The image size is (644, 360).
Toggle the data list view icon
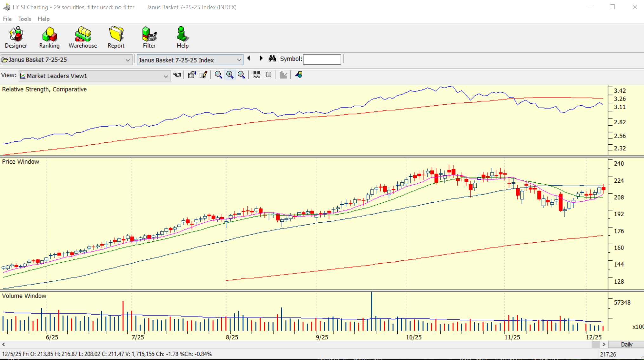click(x=269, y=75)
